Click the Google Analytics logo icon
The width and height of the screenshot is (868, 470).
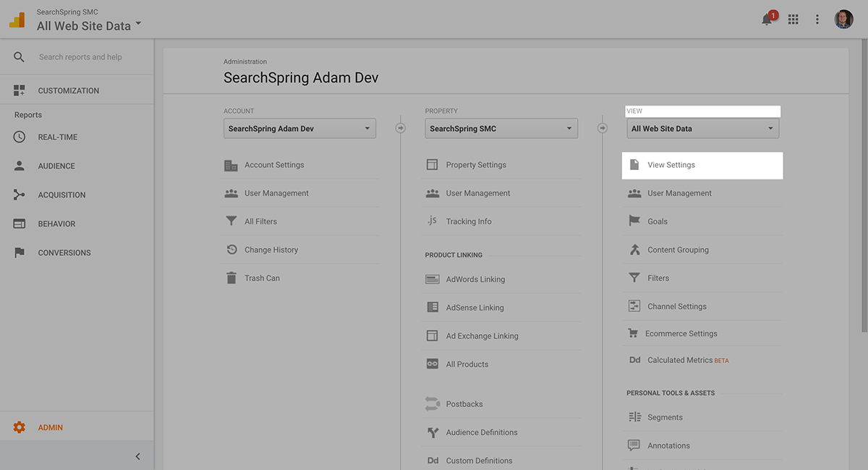point(17,20)
